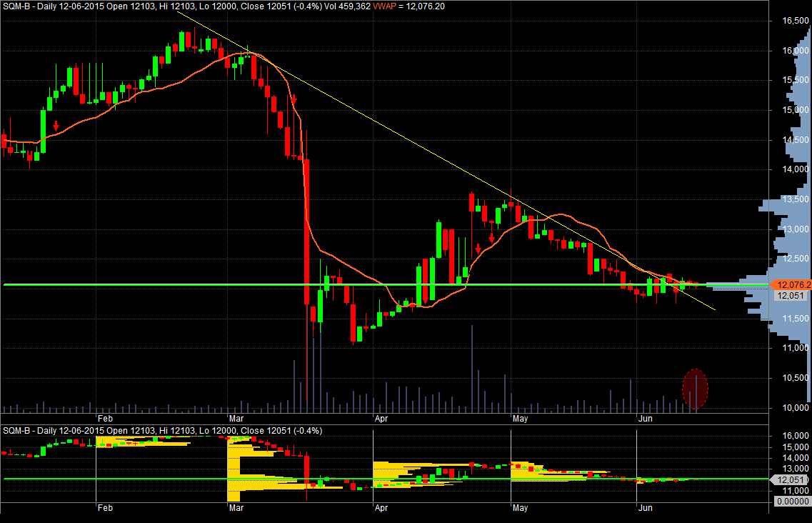Click the 12,051 price tag in the lower pane
The width and height of the screenshot is (812, 523).
[x=789, y=480]
